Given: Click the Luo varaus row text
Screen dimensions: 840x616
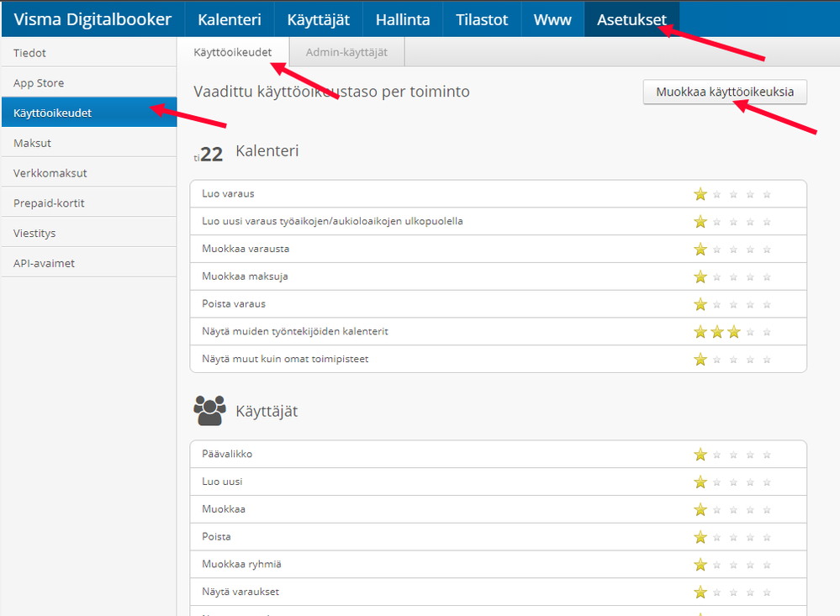Looking at the screenshot, I should [x=228, y=194].
